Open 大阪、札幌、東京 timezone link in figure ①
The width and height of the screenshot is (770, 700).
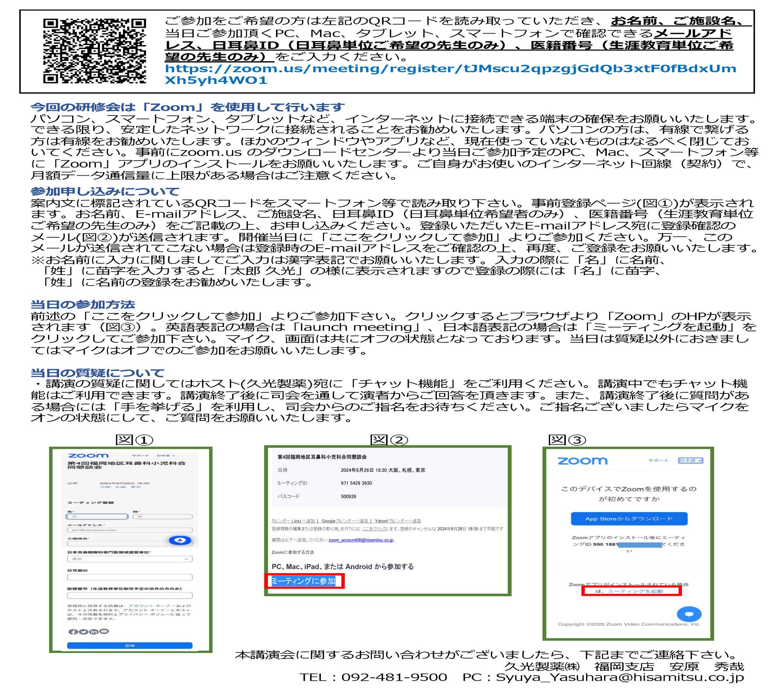[120, 487]
